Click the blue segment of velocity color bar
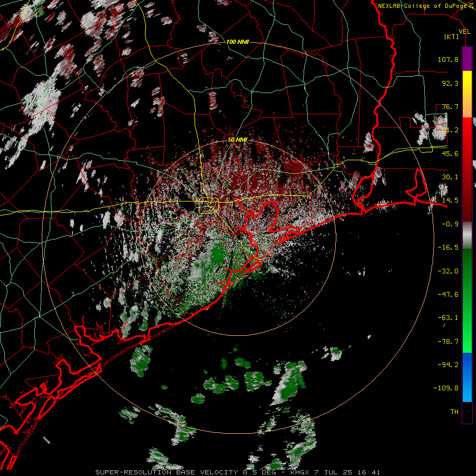This screenshot has width=476, height=476. 467,377
